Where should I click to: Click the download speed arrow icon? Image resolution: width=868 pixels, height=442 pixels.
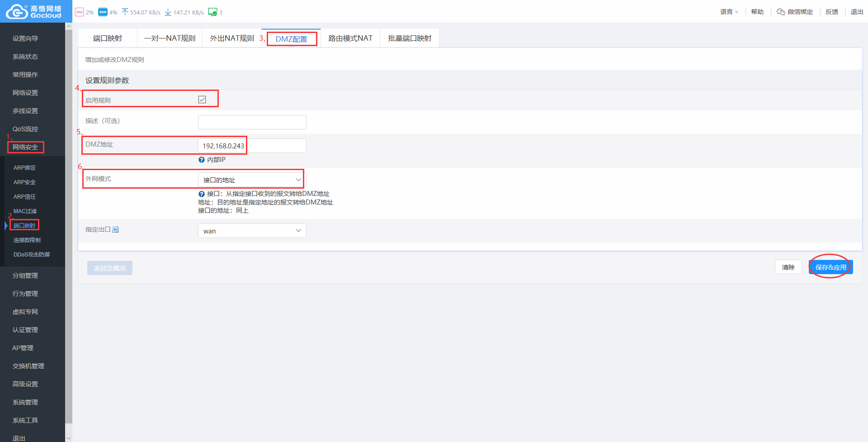click(168, 12)
